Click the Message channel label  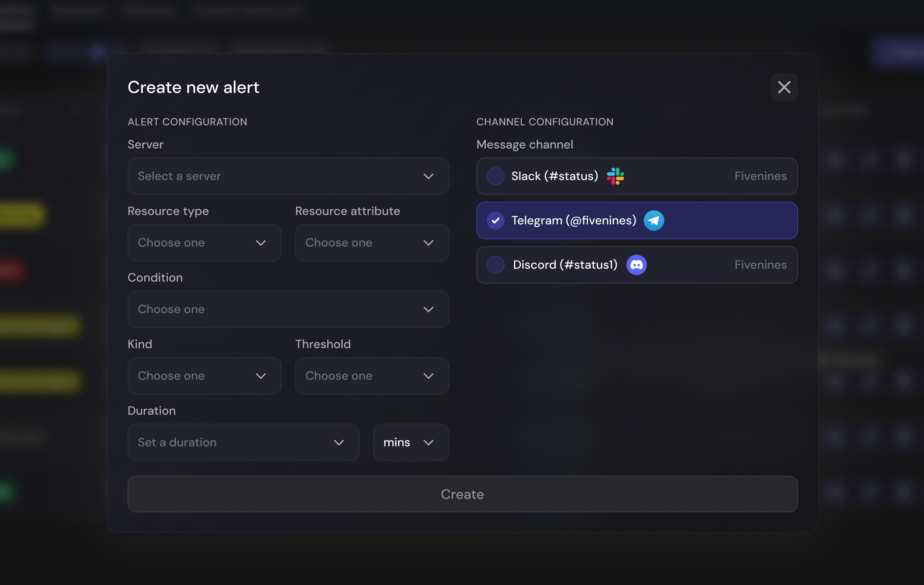(x=525, y=145)
